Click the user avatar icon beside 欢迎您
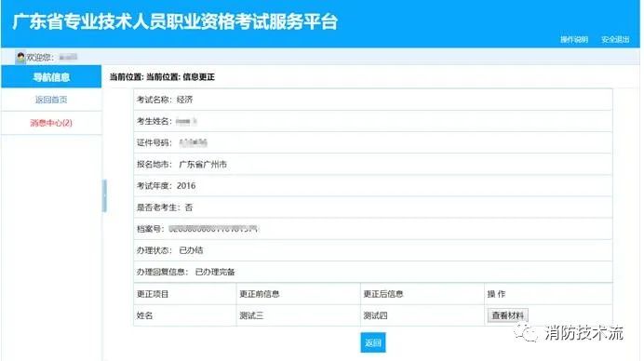Viewport: 644px width, 361px height. pyautogui.click(x=20, y=57)
